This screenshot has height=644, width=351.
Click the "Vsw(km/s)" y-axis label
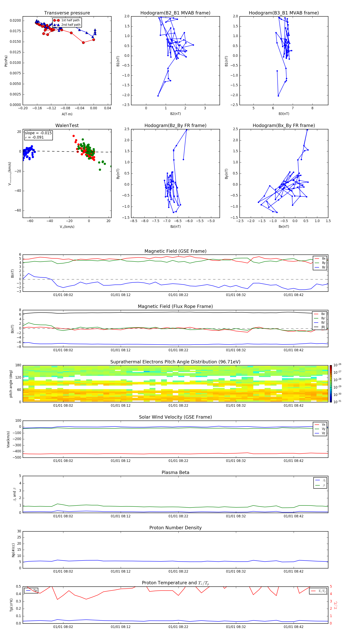tap(8, 439)
